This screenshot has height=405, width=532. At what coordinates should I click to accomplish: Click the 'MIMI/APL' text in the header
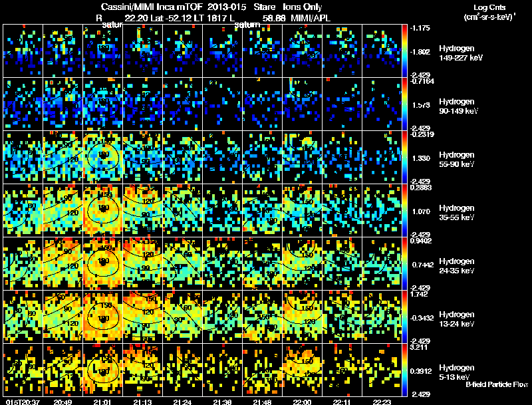pyautogui.click(x=311, y=18)
